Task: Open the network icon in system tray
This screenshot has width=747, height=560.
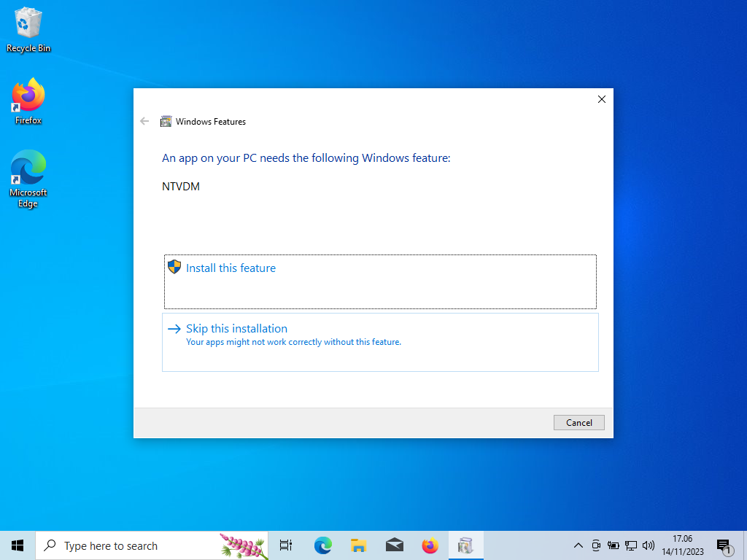Action: click(x=630, y=545)
